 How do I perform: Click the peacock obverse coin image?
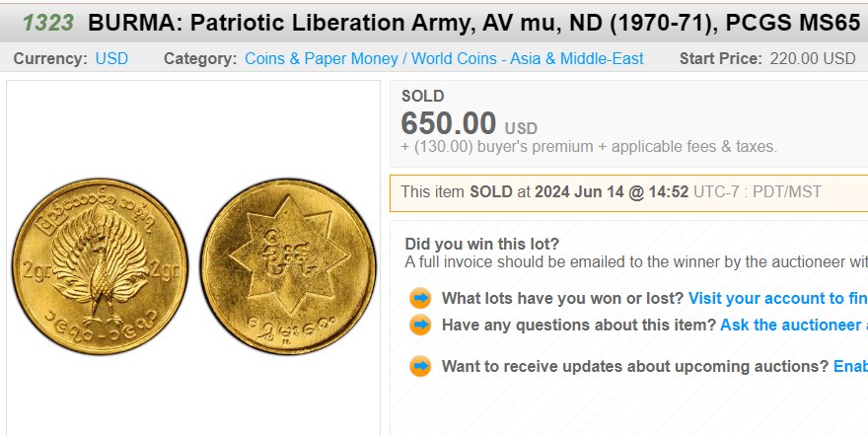(x=101, y=266)
